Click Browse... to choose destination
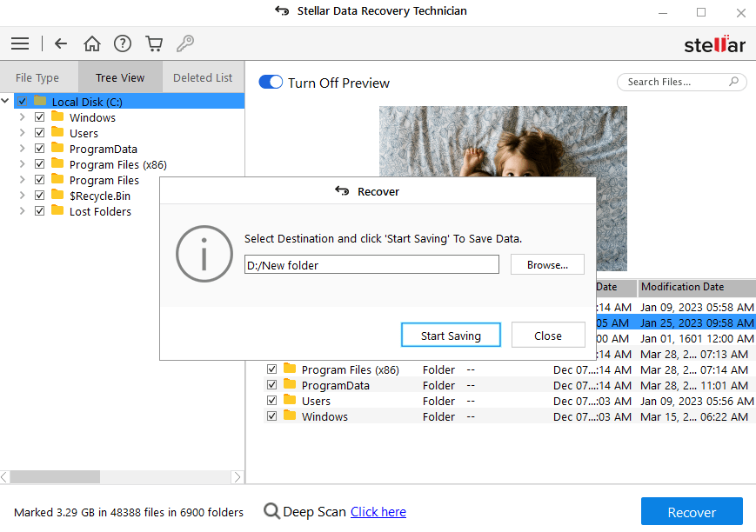This screenshot has height=532, width=756. (547, 264)
